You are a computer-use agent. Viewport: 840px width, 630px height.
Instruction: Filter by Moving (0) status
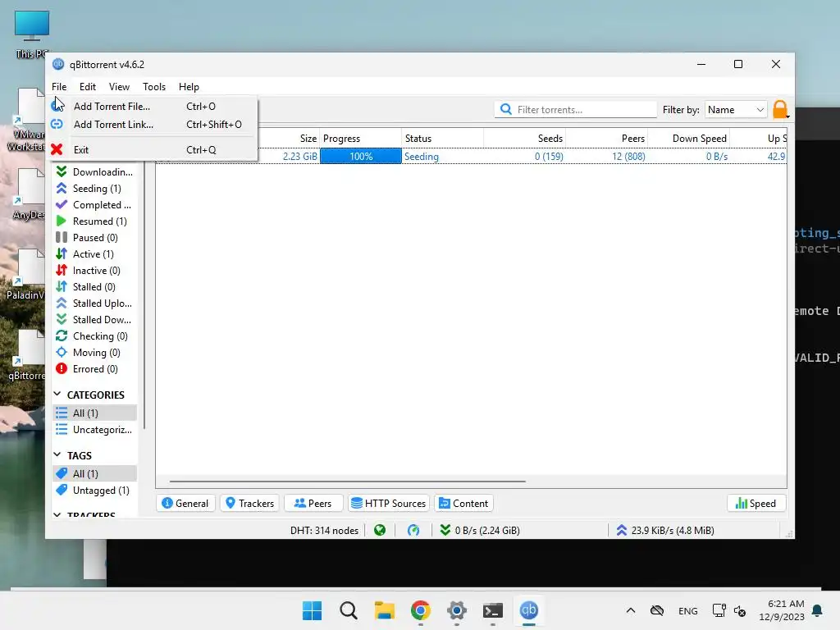click(95, 353)
